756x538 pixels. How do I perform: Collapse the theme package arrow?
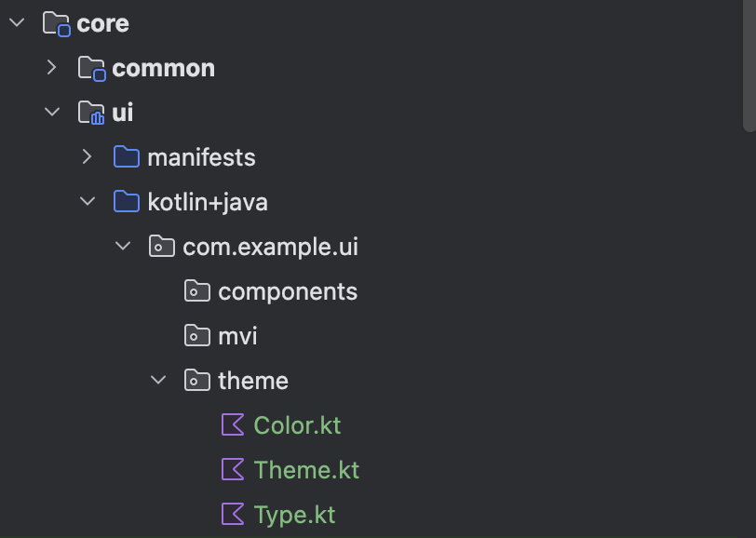pos(158,381)
